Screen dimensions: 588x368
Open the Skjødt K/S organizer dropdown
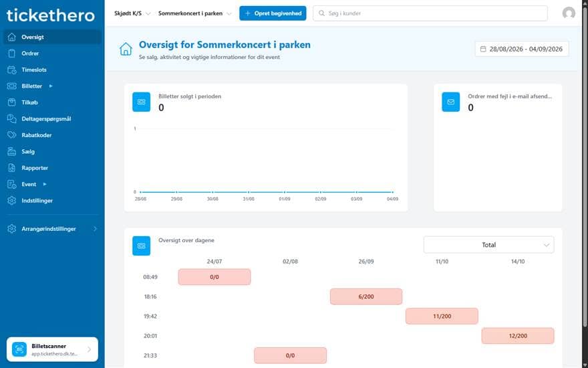coord(132,13)
